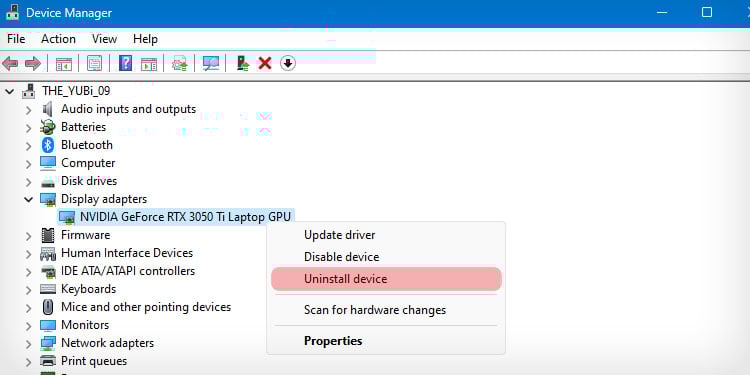Open the blue Help question-mark icon

pos(125,63)
